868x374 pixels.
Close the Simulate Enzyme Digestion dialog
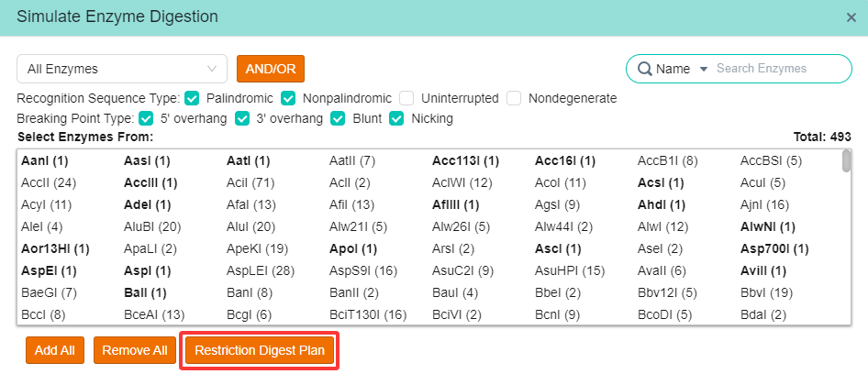(x=851, y=17)
